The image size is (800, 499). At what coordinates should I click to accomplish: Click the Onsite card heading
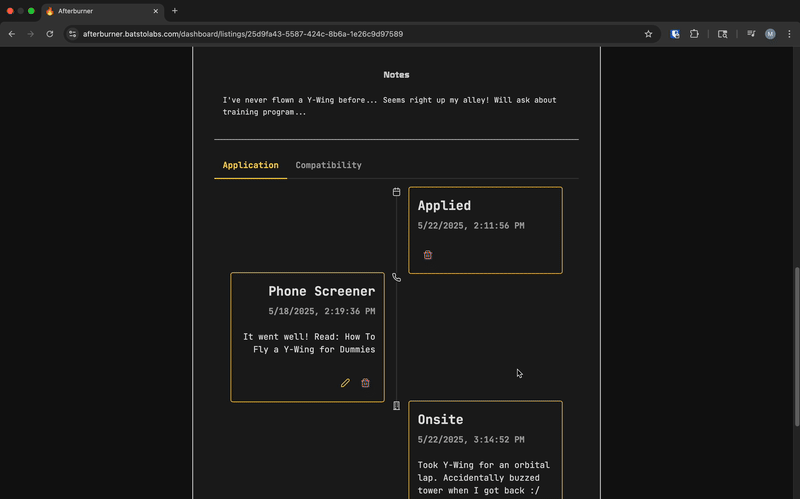click(x=440, y=419)
